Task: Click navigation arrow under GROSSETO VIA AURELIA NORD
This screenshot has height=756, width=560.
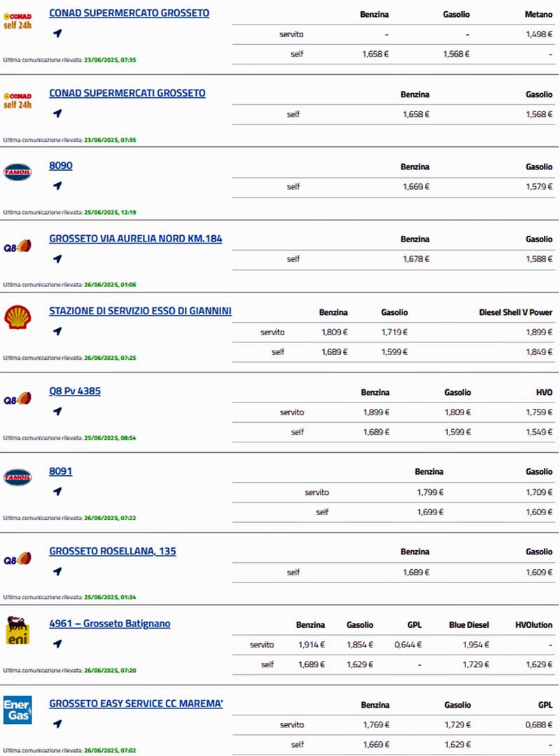Action: coord(57,258)
